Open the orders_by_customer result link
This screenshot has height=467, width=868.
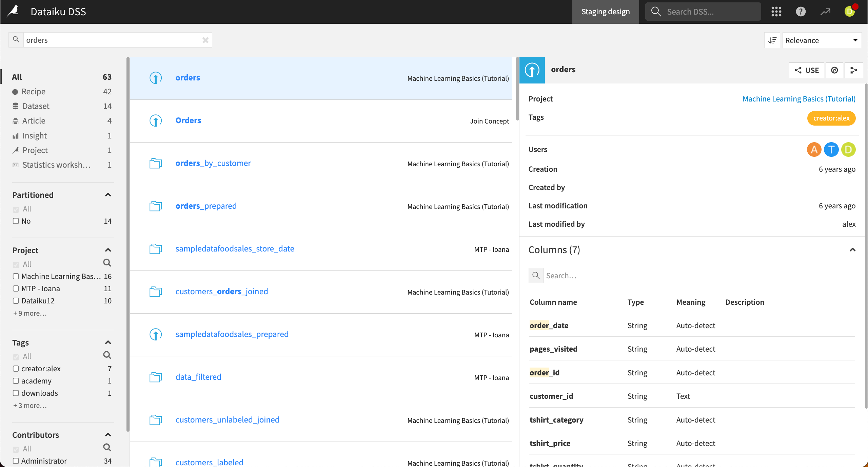213,163
